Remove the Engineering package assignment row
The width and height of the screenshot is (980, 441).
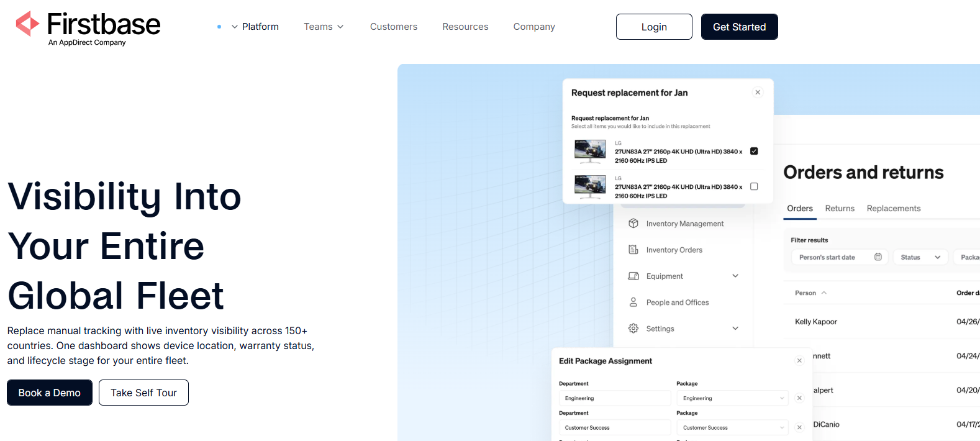click(x=799, y=398)
